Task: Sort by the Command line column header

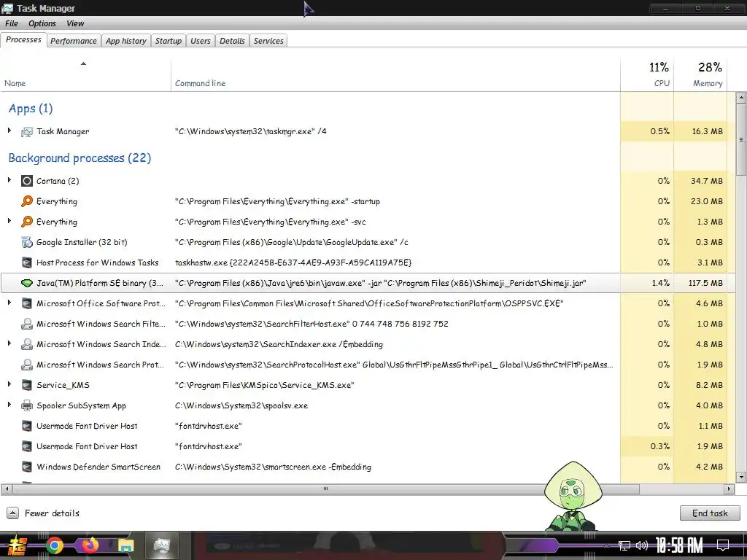Action: coord(395,75)
